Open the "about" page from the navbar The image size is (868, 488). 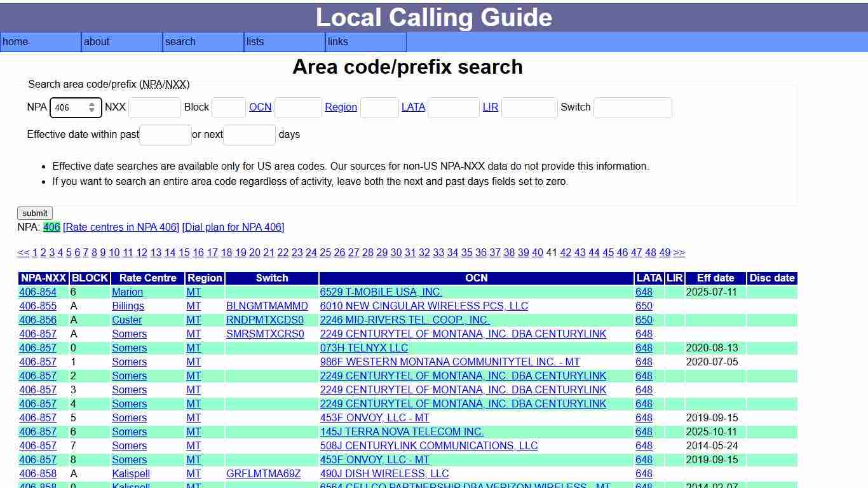point(97,42)
